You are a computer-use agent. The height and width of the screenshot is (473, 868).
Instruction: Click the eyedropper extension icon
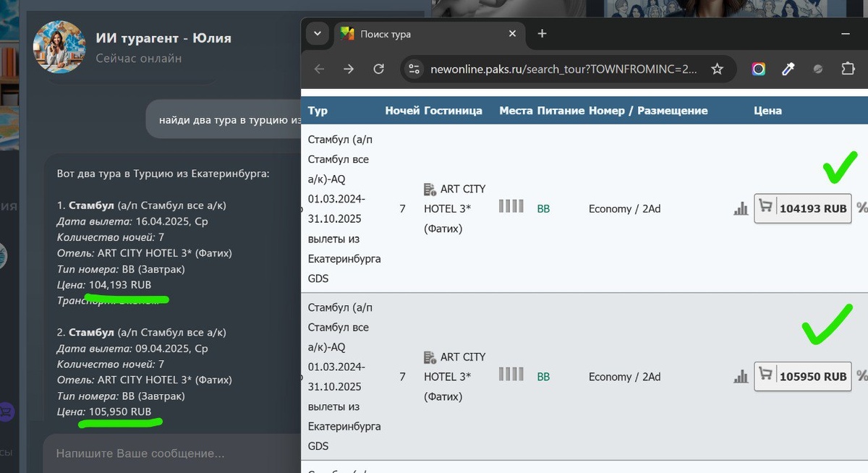[x=788, y=69]
